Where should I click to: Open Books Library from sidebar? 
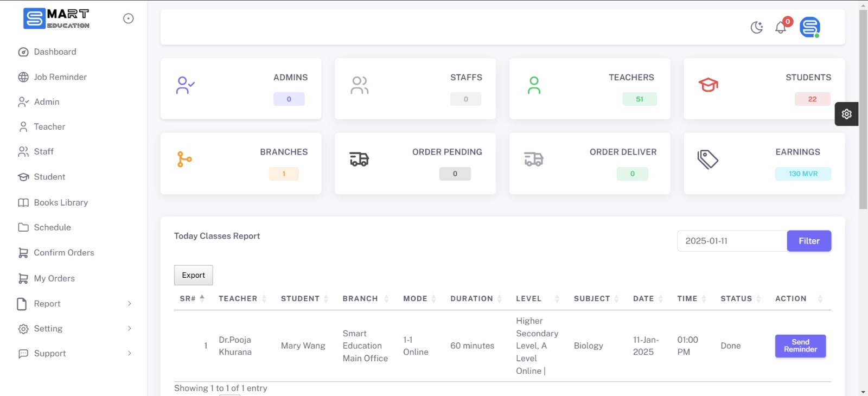[61, 203]
